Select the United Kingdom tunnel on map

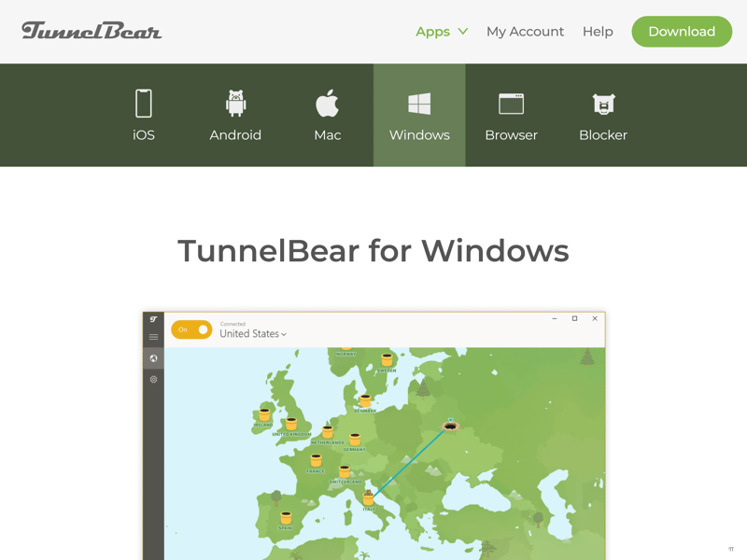point(291,424)
